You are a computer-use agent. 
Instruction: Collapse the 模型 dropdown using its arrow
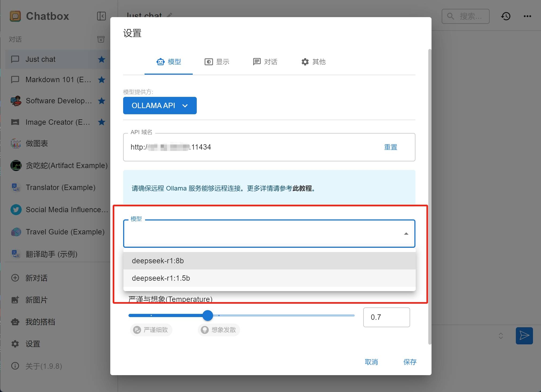point(406,234)
